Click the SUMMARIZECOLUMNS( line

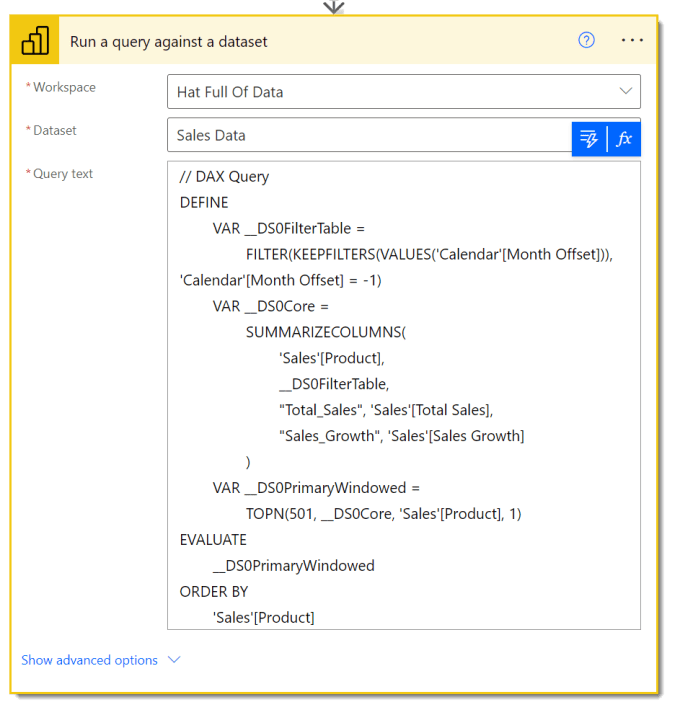point(326,332)
